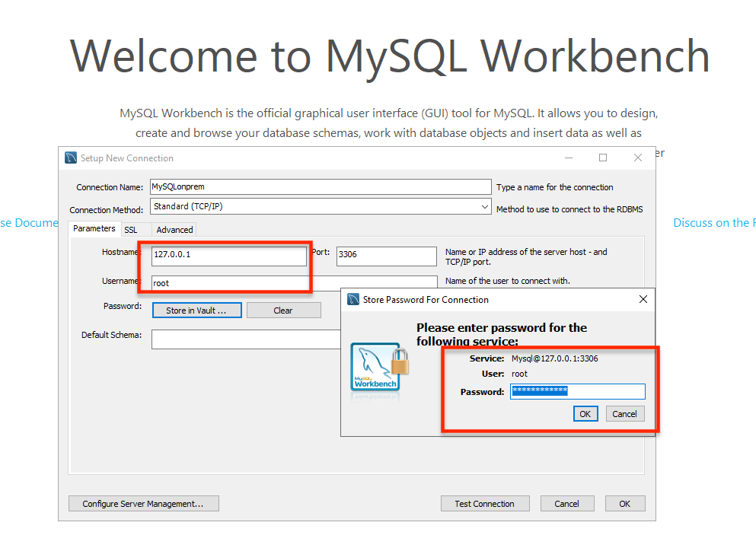Screen dimensions: 756x535
Task: Click Store in Vault button
Action: 196,310
